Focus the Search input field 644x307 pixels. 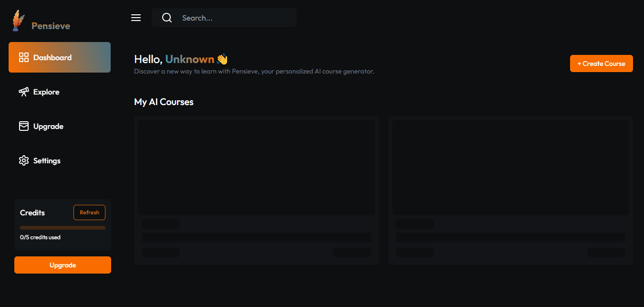(x=224, y=18)
